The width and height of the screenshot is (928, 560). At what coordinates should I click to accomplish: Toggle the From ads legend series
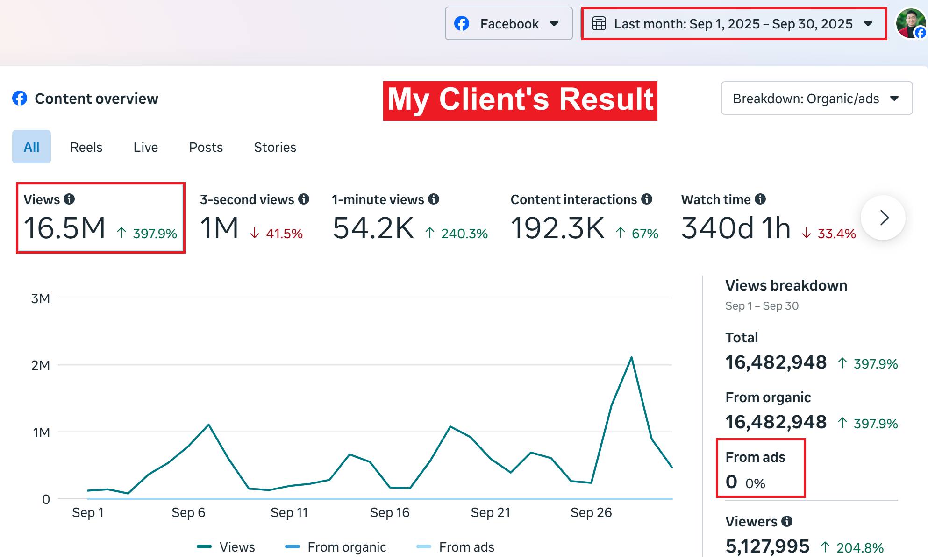[x=456, y=547]
